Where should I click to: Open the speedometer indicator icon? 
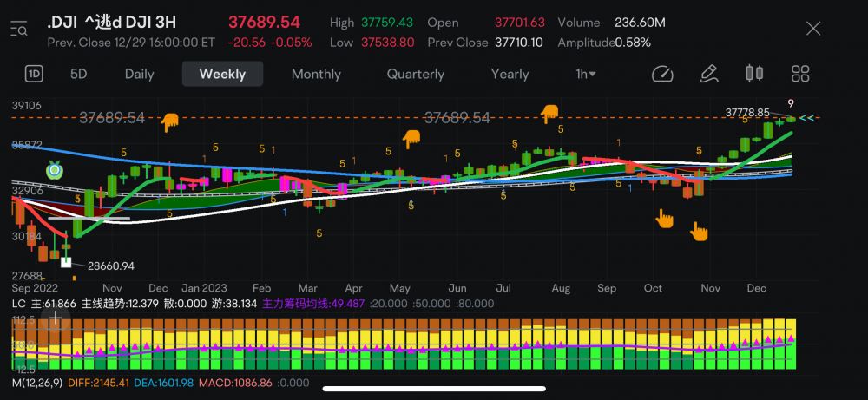662,74
